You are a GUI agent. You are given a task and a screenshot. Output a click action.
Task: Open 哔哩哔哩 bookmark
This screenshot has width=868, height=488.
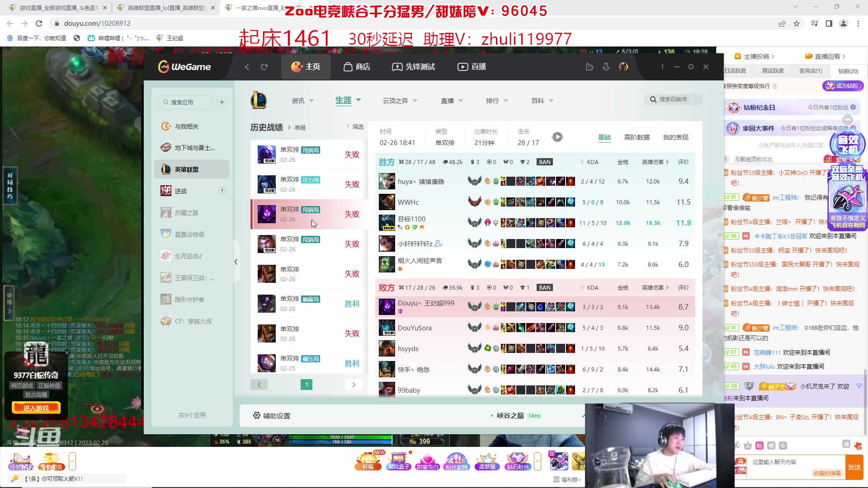118,38
